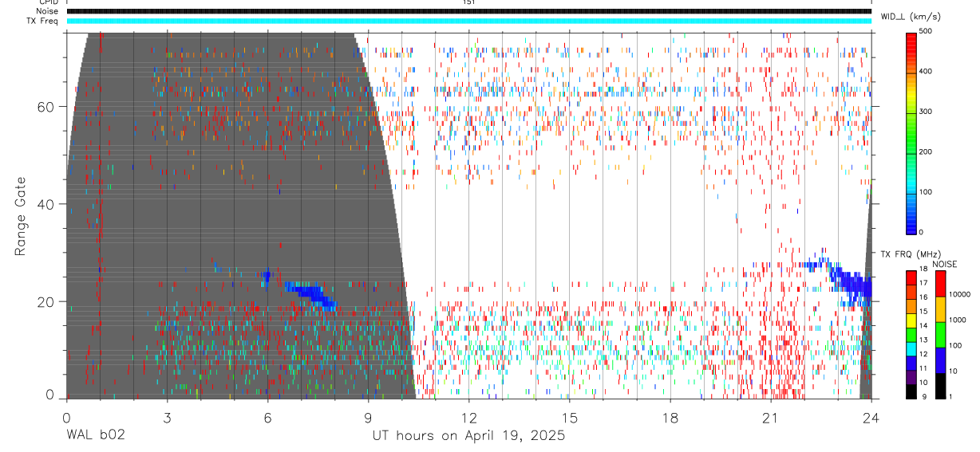Click the '6' tick on UT hours axis

pos(267,417)
